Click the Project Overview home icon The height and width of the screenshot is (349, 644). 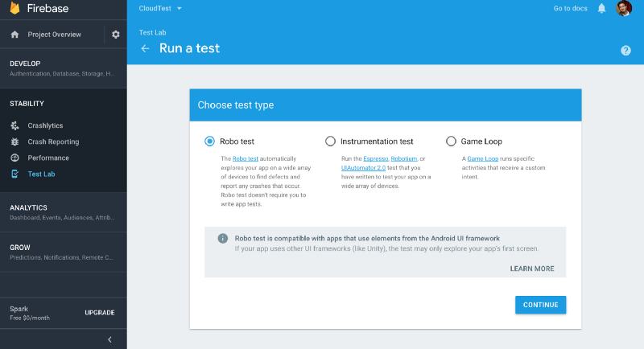14,35
